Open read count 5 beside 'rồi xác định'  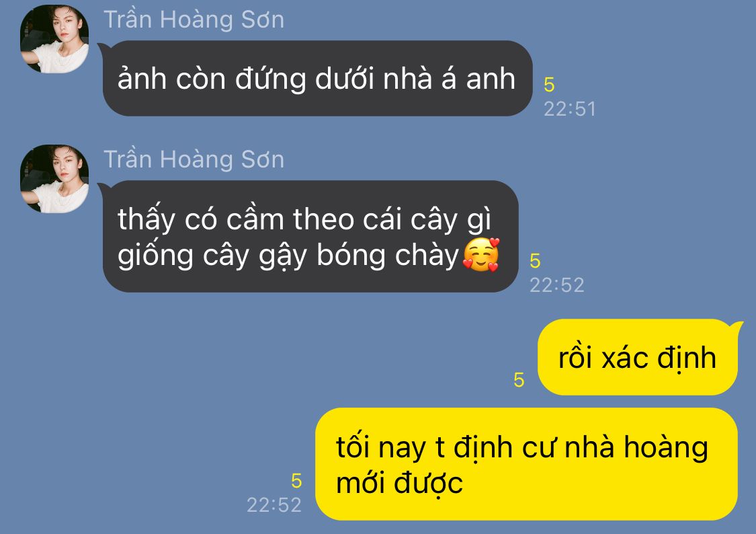pos(519,380)
